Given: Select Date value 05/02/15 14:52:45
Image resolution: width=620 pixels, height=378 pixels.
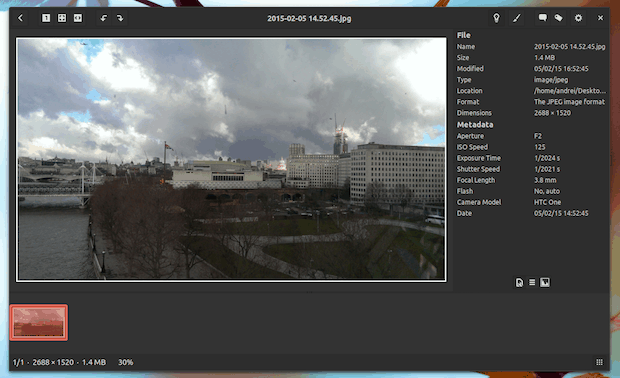Looking at the screenshot, I should pos(561,214).
